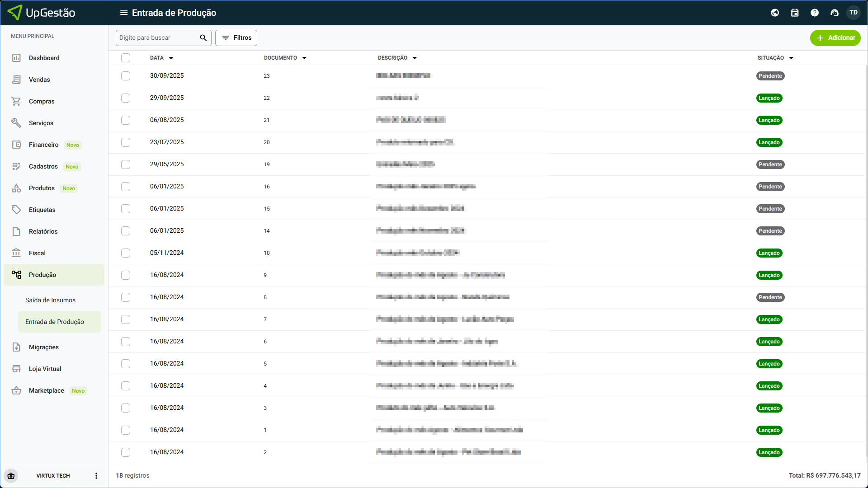Viewport: 868px width, 488px height.
Task: Click the Pendente badge on document 23
Action: pos(770,76)
